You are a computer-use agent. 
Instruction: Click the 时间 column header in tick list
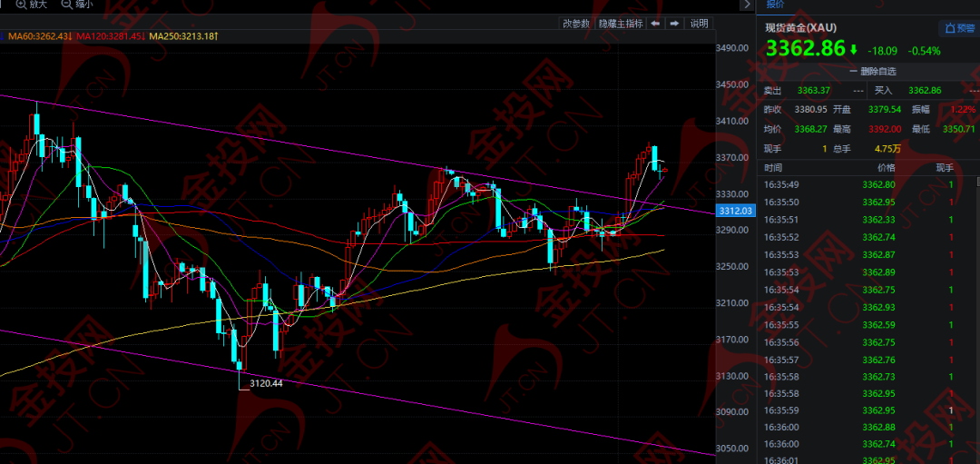click(772, 168)
